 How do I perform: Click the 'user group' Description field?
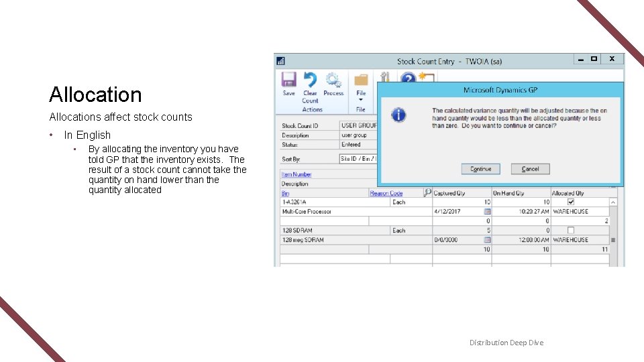pyautogui.click(x=358, y=135)
